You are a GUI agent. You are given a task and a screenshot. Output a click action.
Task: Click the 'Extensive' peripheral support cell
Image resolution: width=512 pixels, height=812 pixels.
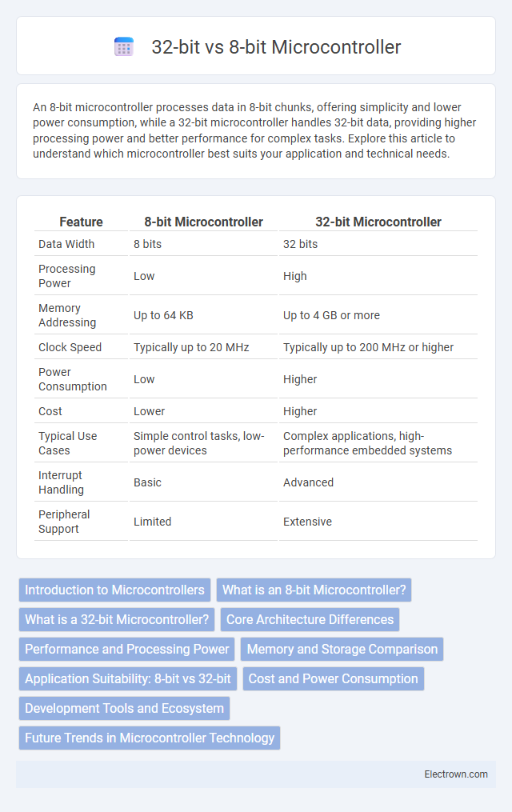(307, 522)
